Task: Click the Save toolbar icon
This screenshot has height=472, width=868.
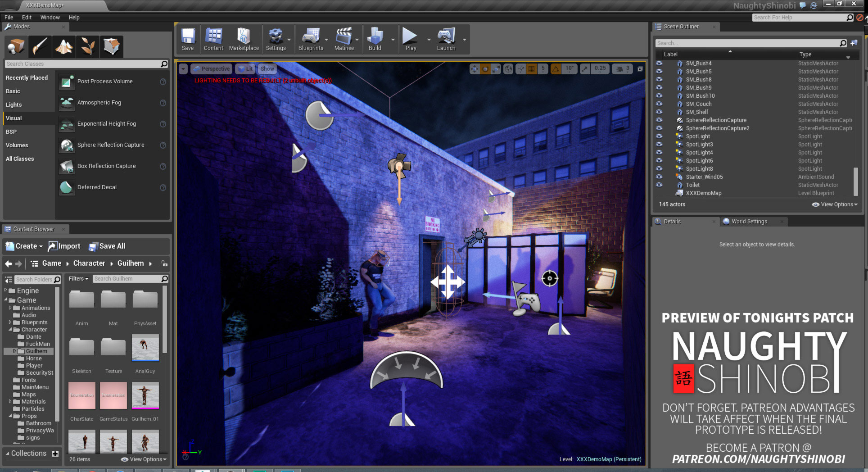Action: (x=188, y=40)
